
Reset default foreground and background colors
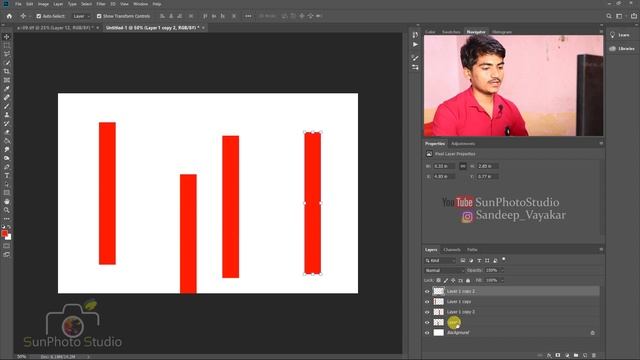3,227
